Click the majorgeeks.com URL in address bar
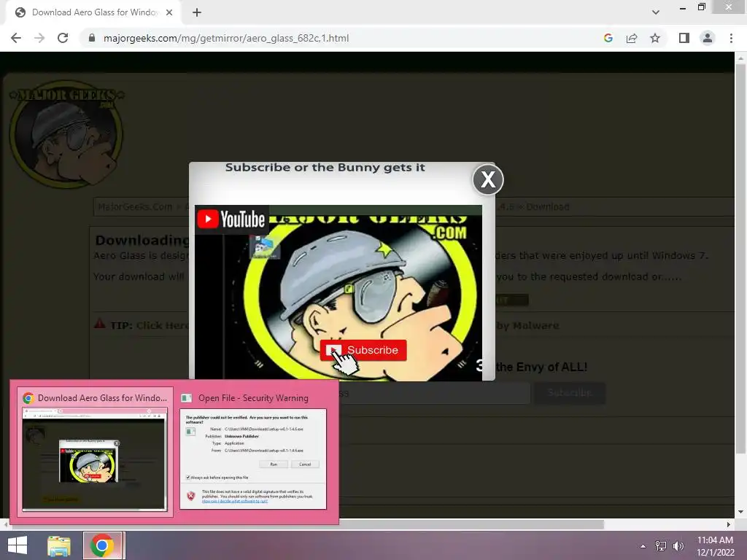The height and width of the screenshot is (560, 747). coord(226,38)
